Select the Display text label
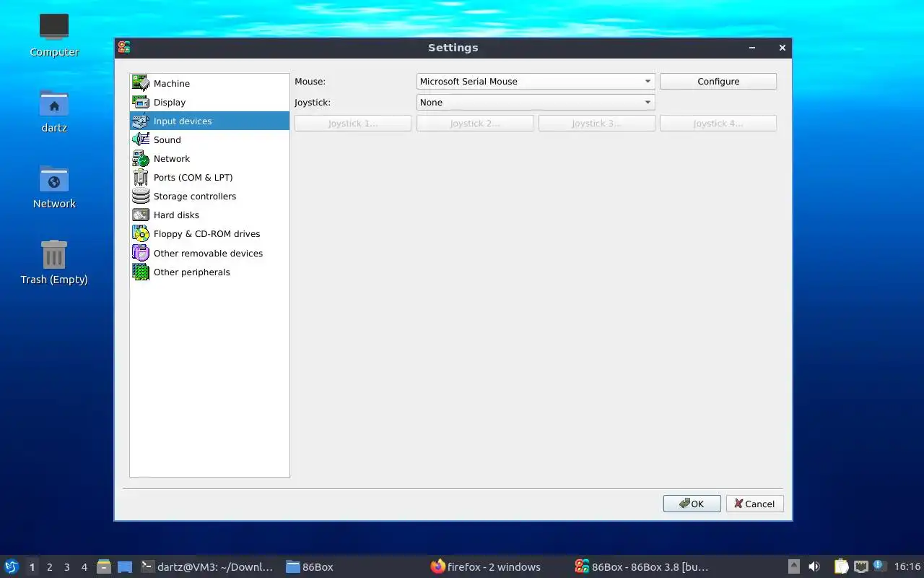The width and height of the screenshot is (924, 578). click(x=170, y=103)
